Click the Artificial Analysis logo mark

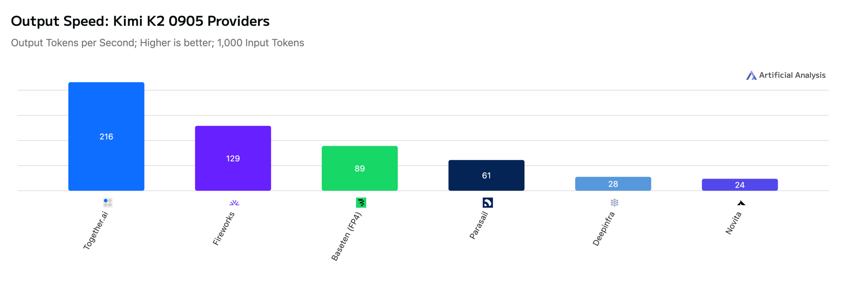[x=751, y=75]
